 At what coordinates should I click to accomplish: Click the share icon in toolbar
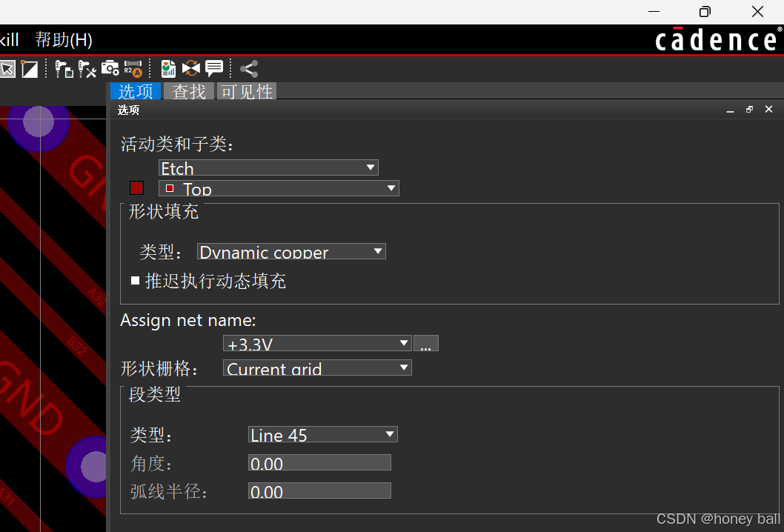(x=249, y=69)
